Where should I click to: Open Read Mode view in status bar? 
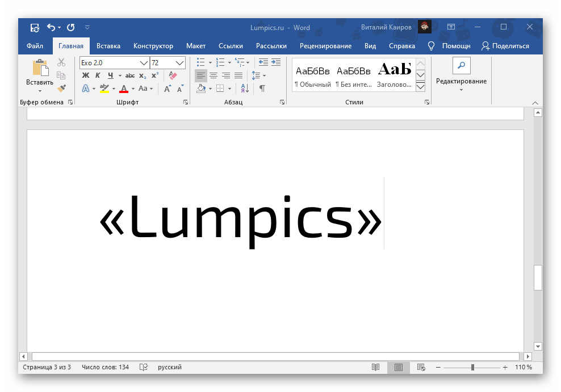tap(375, 367)
